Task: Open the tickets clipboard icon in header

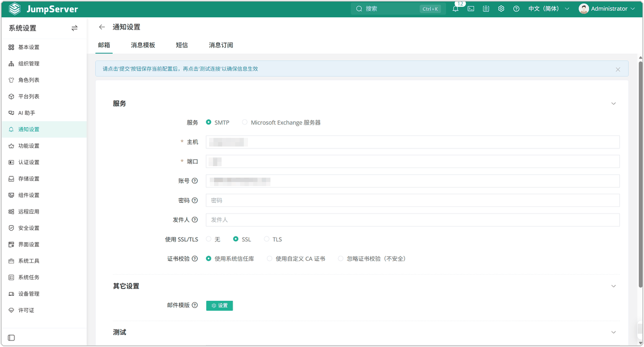Action: tap(486, 9)
